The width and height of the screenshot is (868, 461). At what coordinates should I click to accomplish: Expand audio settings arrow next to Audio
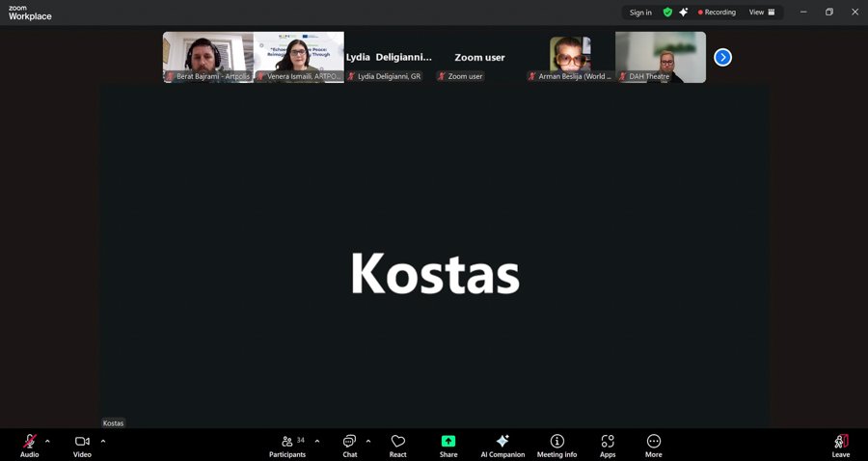coord(51,441)
